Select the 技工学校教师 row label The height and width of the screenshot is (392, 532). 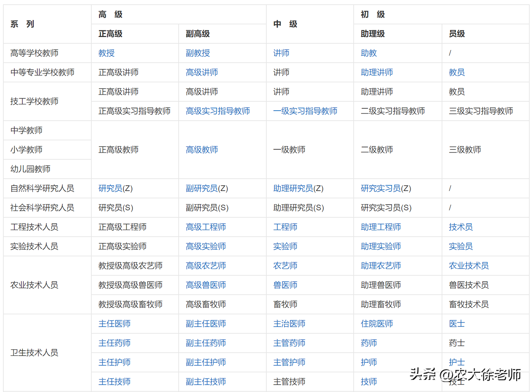[47, 101]
